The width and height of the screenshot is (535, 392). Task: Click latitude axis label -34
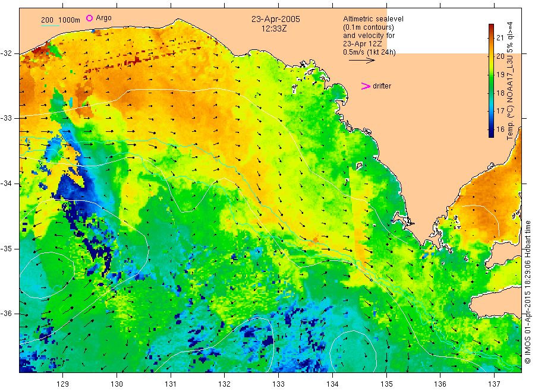(6, 184)
